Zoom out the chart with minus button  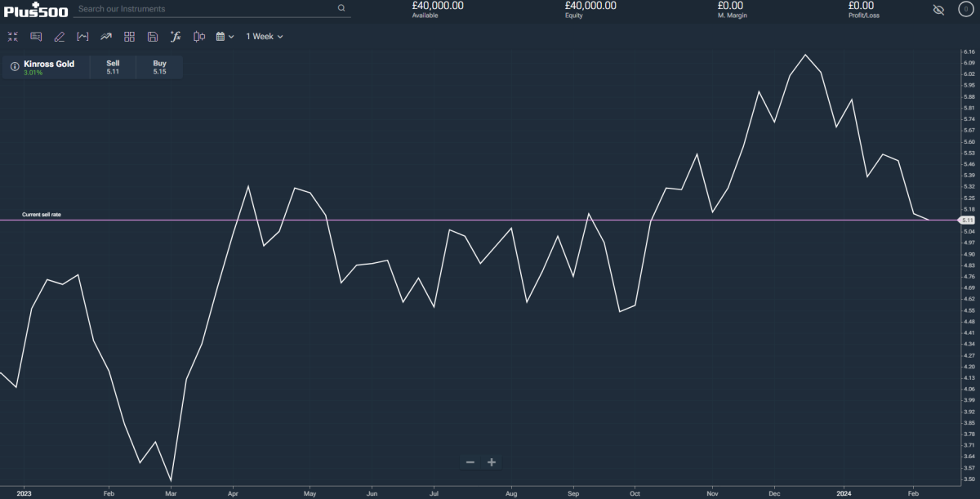pyautogui.click(x=470, y=462)
